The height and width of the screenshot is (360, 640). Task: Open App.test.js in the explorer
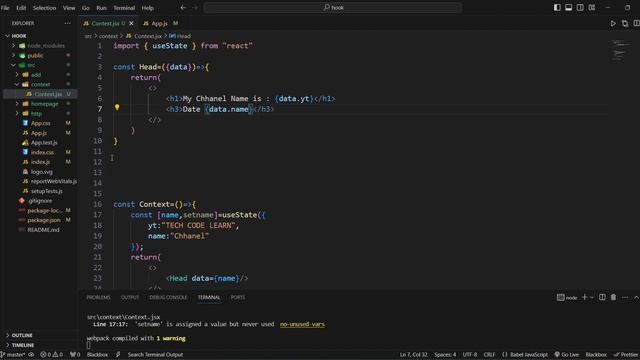44,143
